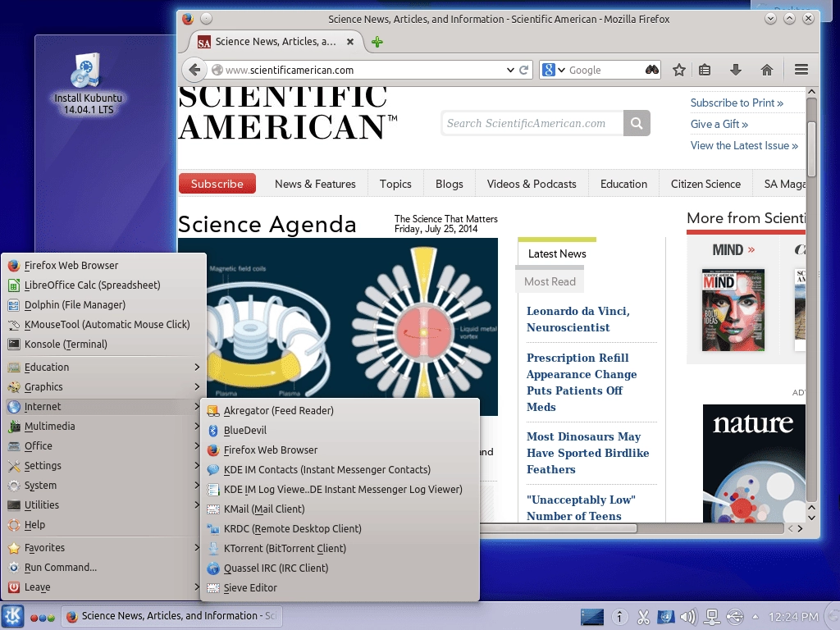Open Install Kubuntu 14.04.1 LTS desktop icon
The image size is (840, 630).
(88, 84)
